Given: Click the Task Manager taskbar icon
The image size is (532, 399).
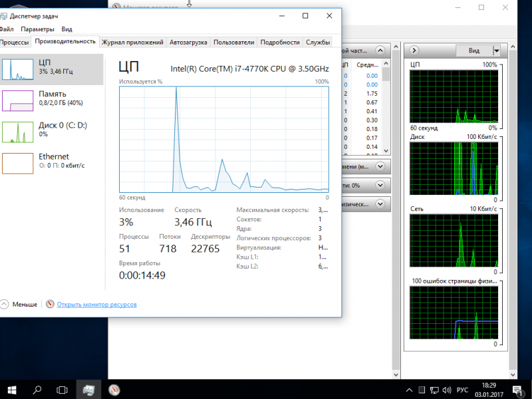Looking at the screenshot, I should point(88,390).
